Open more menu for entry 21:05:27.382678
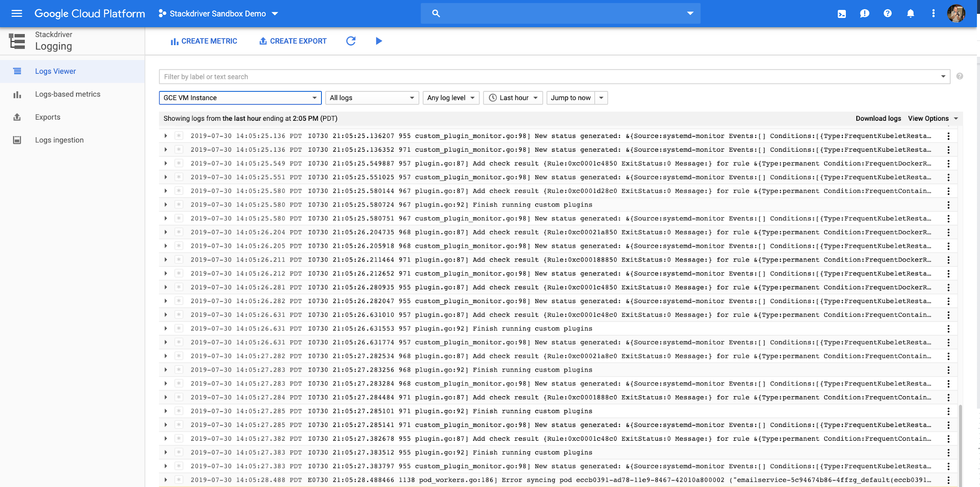 tap(948, 439)
